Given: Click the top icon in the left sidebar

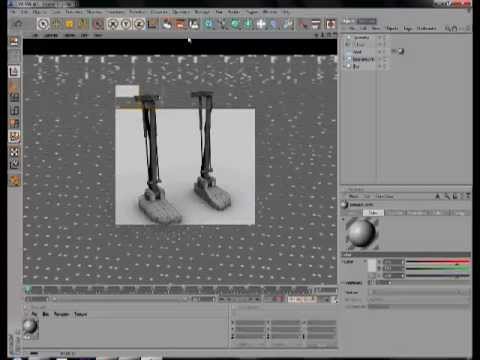Looking at the screenshot, I should pyautogui.click(x=14, y=42).
